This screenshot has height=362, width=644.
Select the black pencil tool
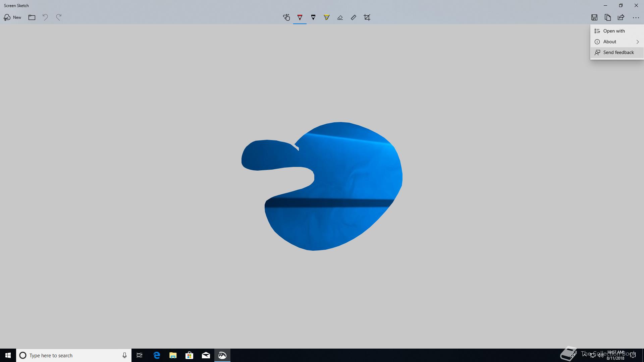tap(313, 17)
